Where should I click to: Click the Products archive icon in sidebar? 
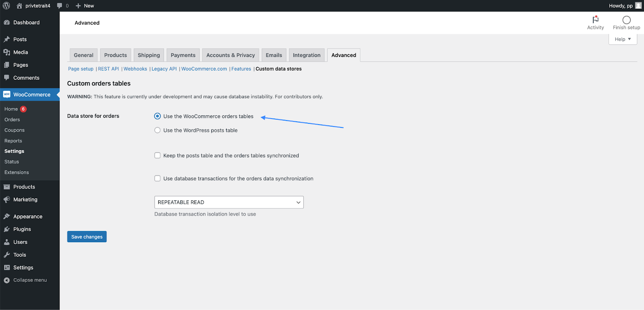point(7,187)
